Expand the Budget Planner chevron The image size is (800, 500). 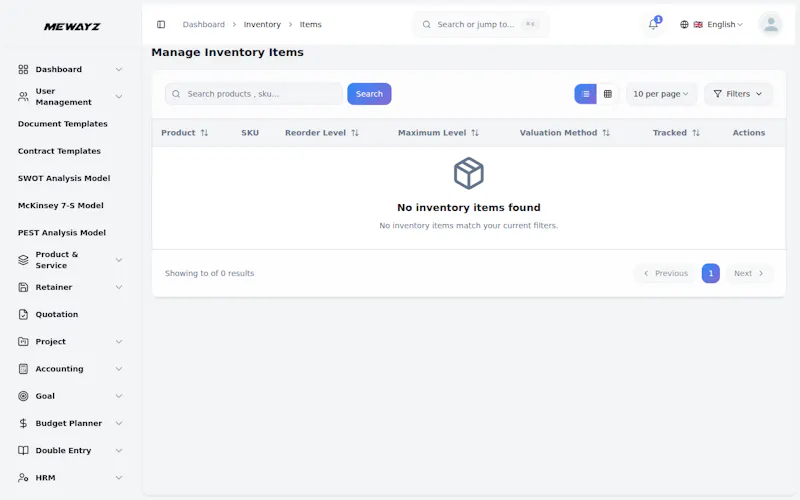pyautogui.click(x=118, y=423)
